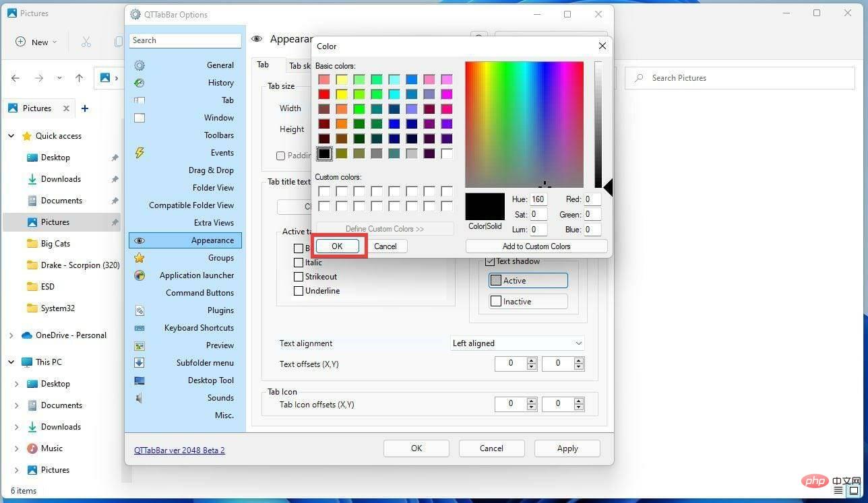This screenshot has height=503, width=868.
Task: Close the Pictures tab in Explorer
Action: [66, 108]
